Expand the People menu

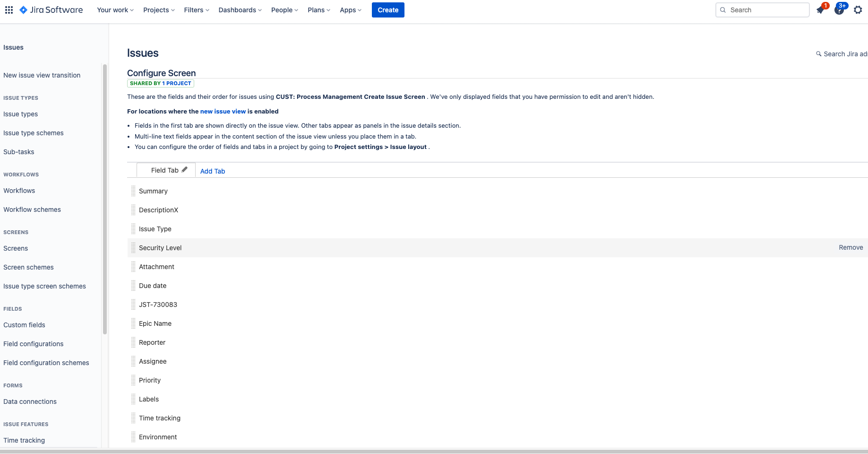285,10
